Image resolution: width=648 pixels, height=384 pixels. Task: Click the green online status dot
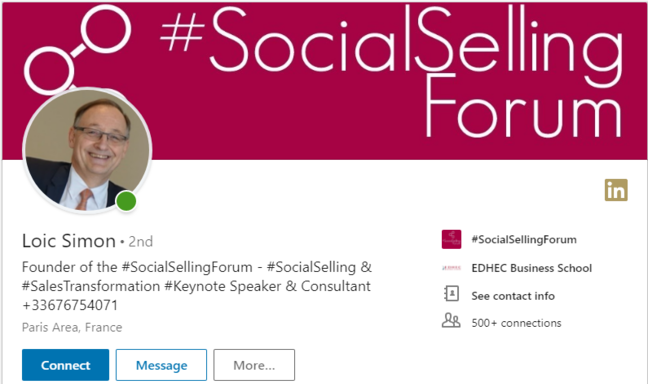pyautogui.click(x=126, y=201)
